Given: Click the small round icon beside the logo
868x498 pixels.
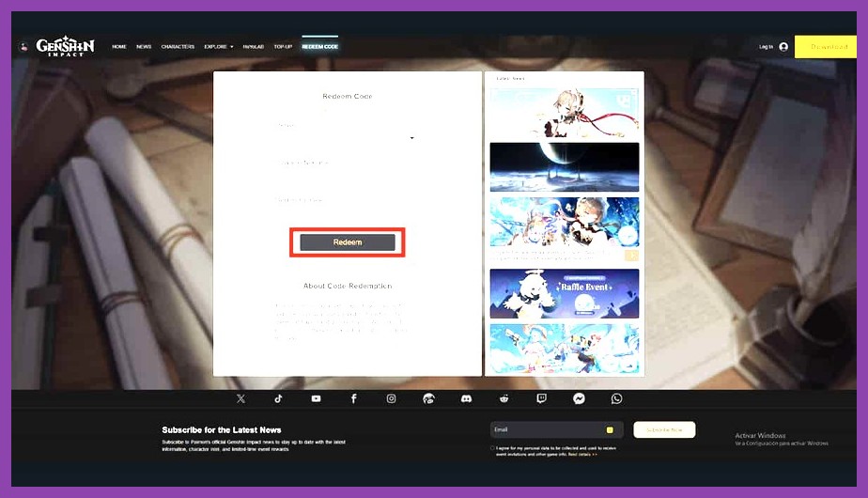Looking at the screenshot, I should pyautogui.click(x=23, y=47).
